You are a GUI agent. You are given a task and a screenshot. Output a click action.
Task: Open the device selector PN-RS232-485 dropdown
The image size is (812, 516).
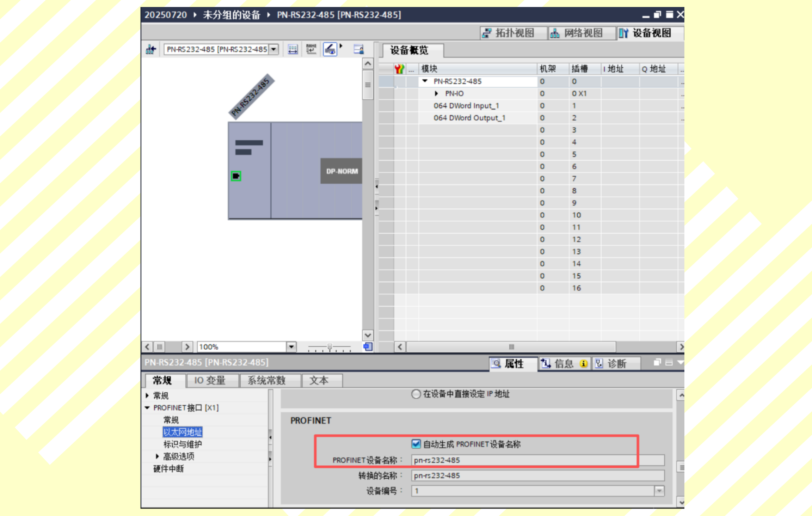(x=273, y=49)
